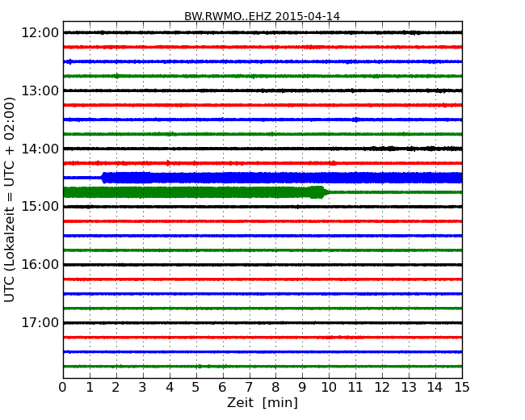This screenshot has width=525, height=420.
Task: Click minute tick label 1
Action: click(x=90, y=387)
